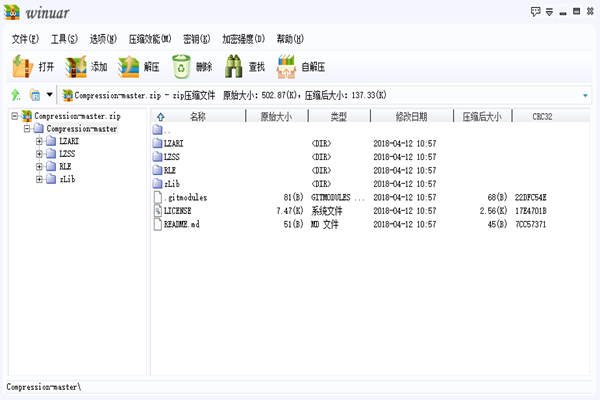Open the 选项(N) menu
This screenshot has height=400, width=600.
[x=103, y=39]
